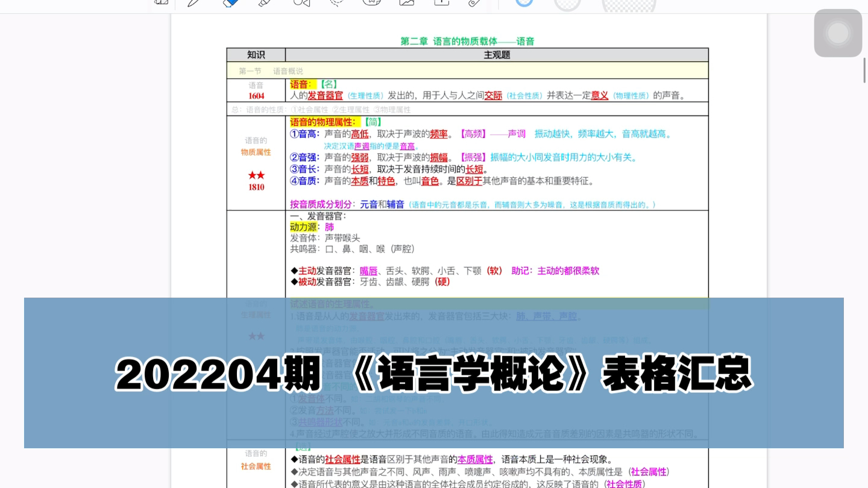Click the underlined magenta word 嘴唇
The image size is (868, 488).
point(368,271)
